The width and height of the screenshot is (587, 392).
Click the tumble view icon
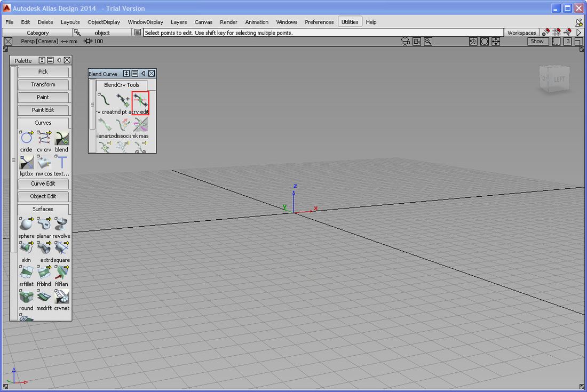pyautogui.click(x=473, y=42)
